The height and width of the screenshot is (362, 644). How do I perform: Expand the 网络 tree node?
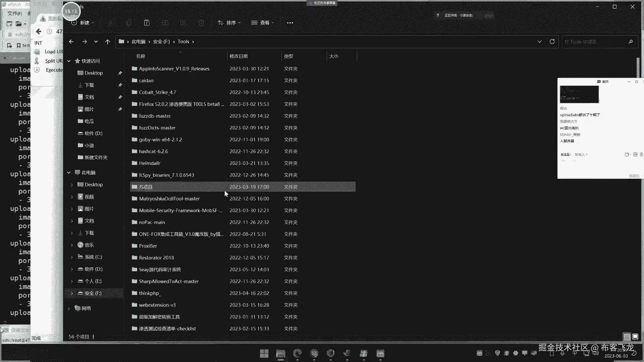69,308
